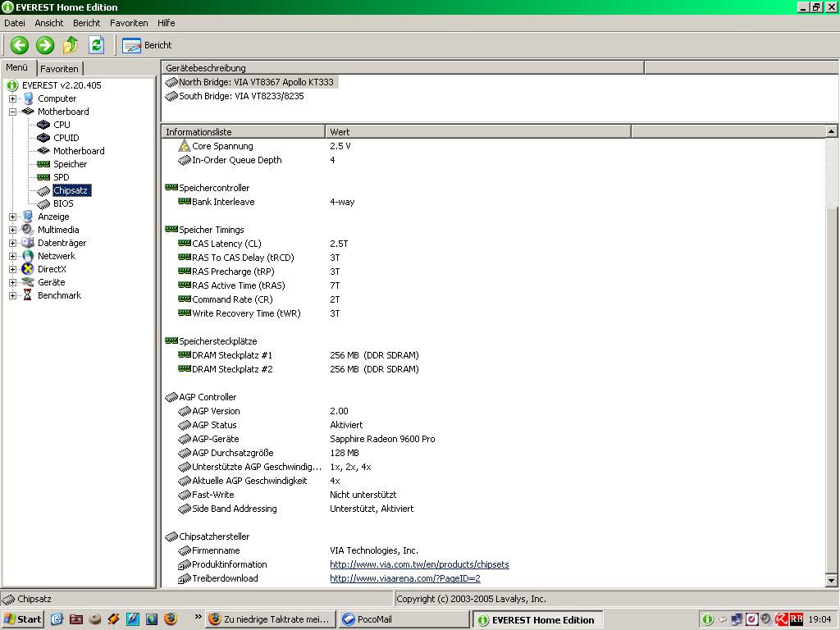This screenshot has width=840, height=630.
Task: Open the Hilfe menu
Action: click(x=166, y=23)
